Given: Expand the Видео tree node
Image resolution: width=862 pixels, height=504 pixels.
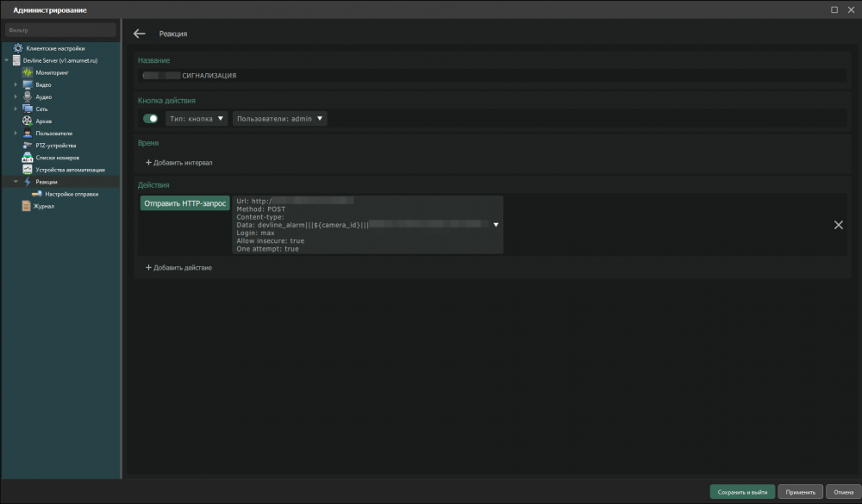Looking at the screenshot, I should tap(16, 85).
